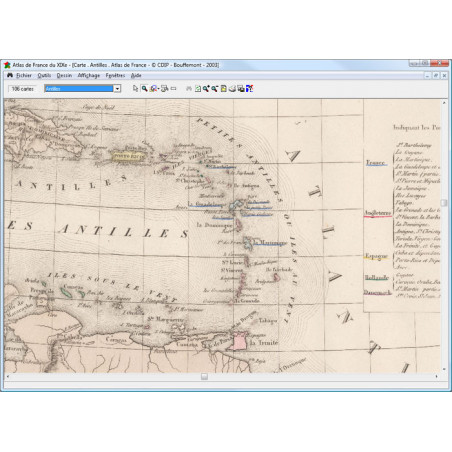Click the grayed binoculars find icon
Screen dimensions: 452x452
[189, 89]
